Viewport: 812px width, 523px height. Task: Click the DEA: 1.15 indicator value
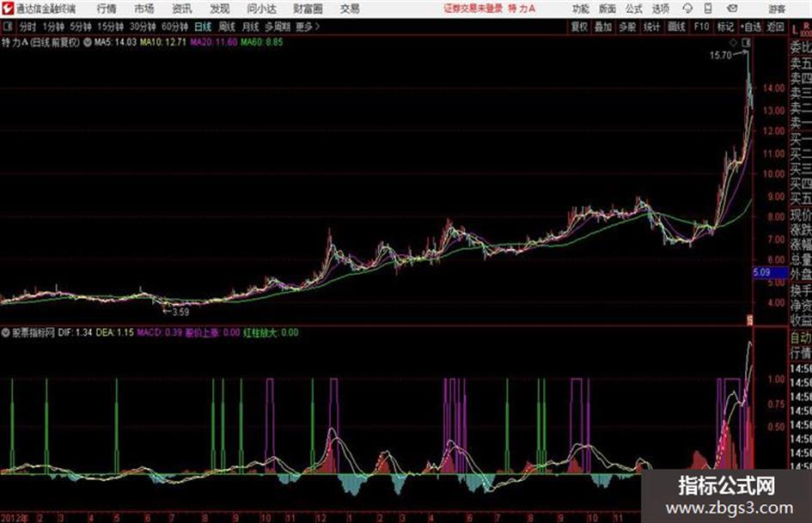tap(114, 333)
